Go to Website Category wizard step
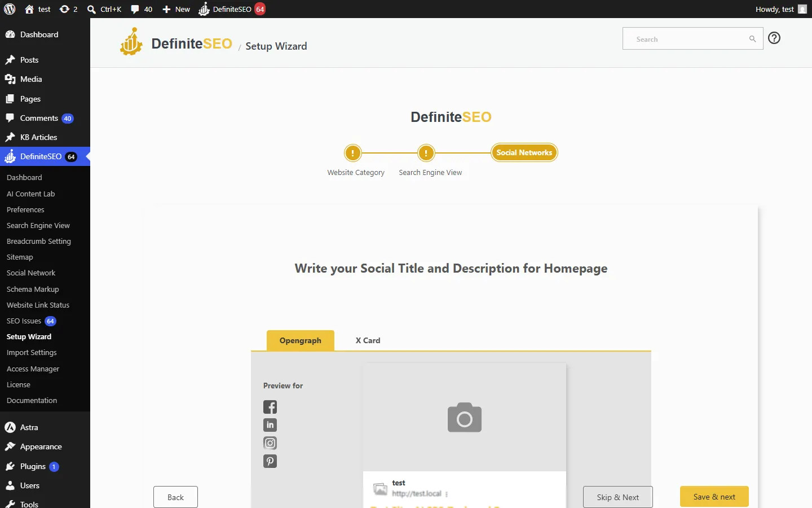This screenshot has height=508, width=812. [352, 152]
